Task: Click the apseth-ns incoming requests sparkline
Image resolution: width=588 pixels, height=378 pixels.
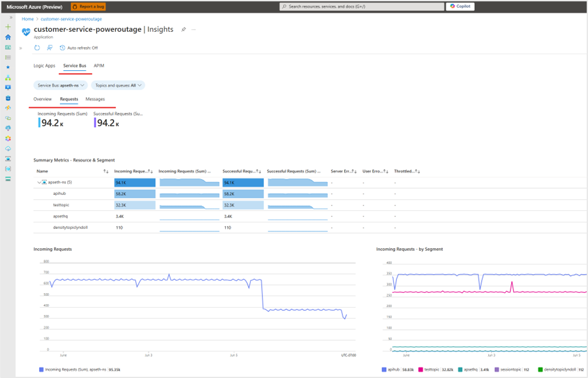Action: click(189, 183)
